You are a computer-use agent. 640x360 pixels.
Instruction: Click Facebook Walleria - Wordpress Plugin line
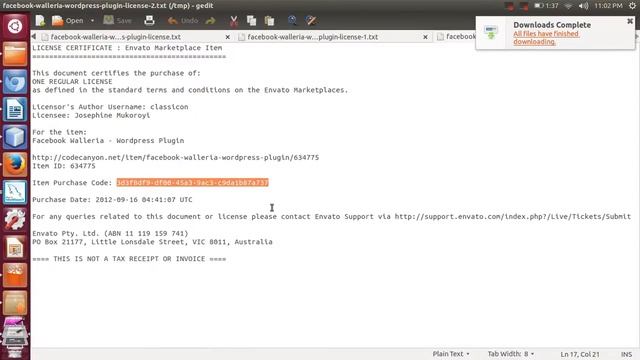click(108, 140)
